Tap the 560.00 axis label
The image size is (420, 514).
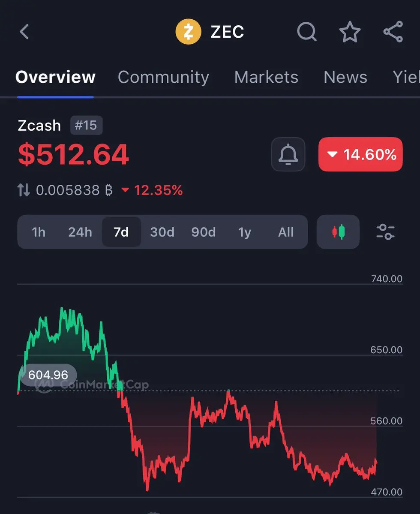(x=386, y=421)
